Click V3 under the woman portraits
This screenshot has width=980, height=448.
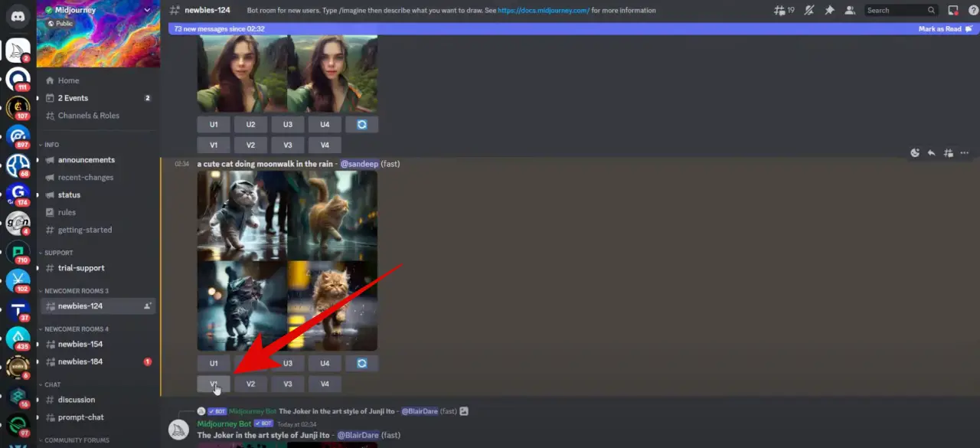pos(288,145)
